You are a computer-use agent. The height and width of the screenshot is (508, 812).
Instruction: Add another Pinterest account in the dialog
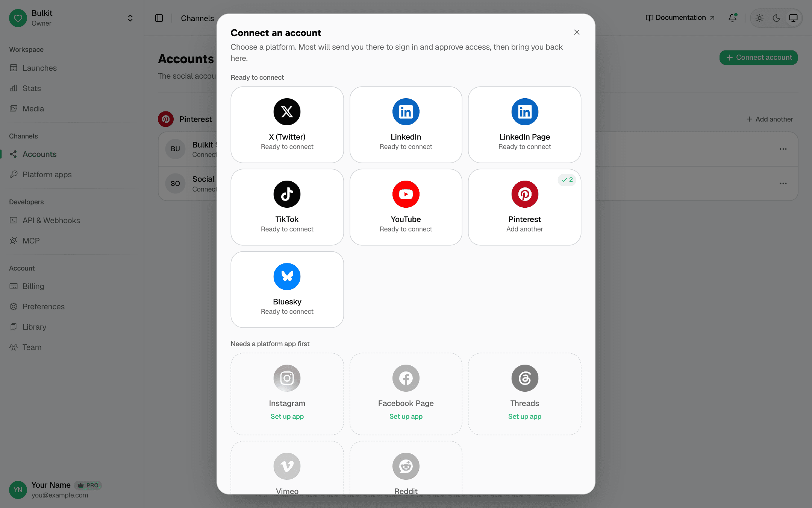pyautogui.click(x=524, y=207)
